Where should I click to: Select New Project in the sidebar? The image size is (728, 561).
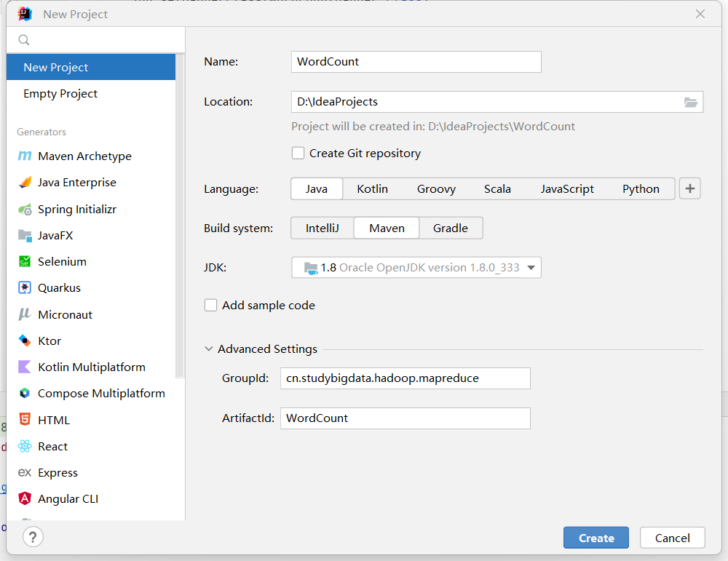point(91,67)
